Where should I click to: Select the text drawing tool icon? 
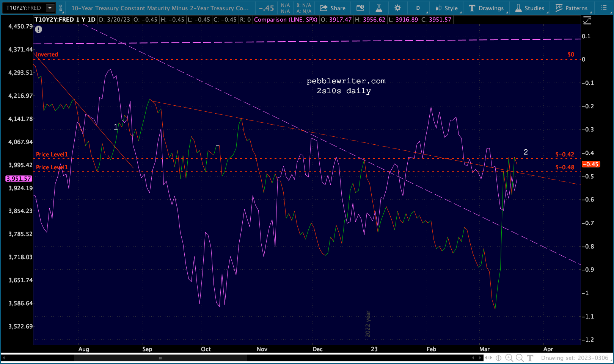[530, 358]
